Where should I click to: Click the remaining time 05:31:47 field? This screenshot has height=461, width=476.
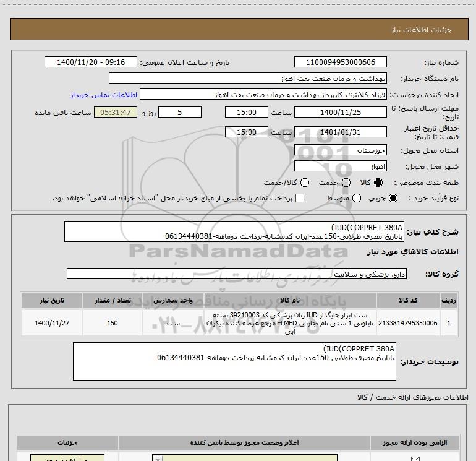[x=116, y=112]
